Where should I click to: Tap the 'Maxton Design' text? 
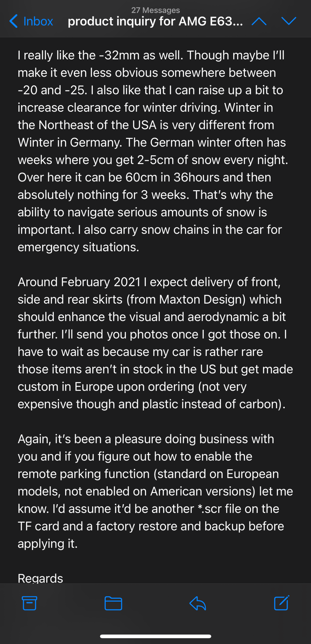(x=202, y=299)
